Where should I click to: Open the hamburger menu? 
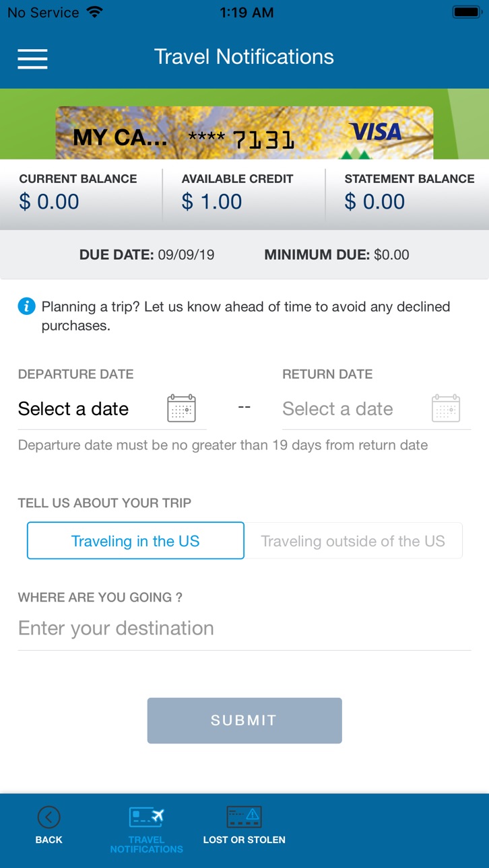(x=32, y=59)
